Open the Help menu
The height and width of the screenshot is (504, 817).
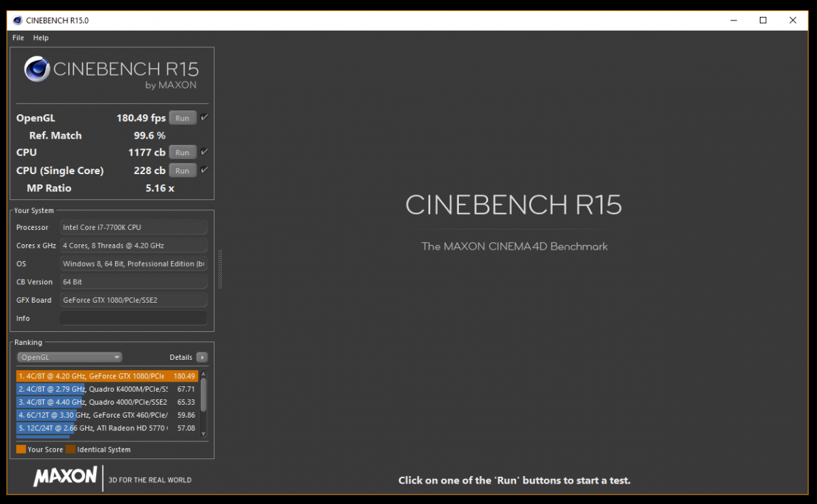pos(41,38)
